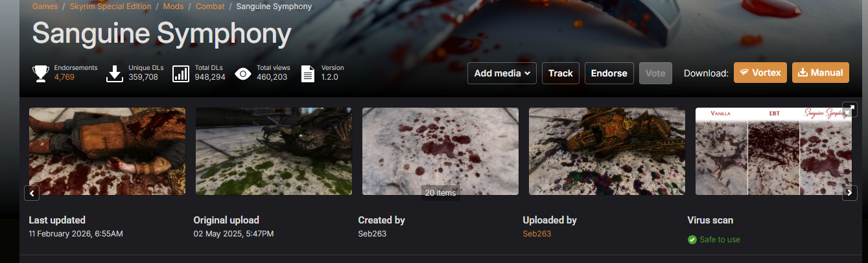Screen dimensions: 868x263
Task: Download the mod with Vortex
Action: click(x=760, y=73)
